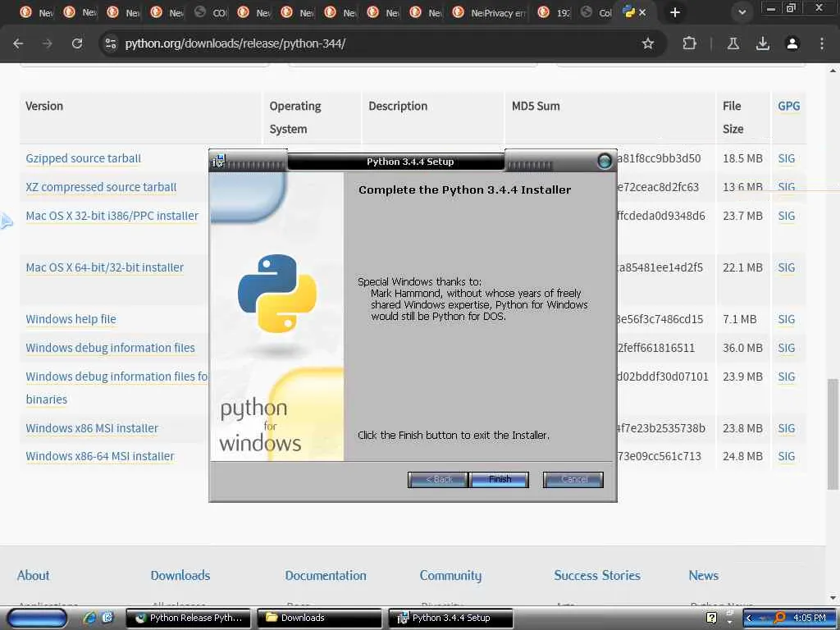Open the About footer link

(33, 575)
